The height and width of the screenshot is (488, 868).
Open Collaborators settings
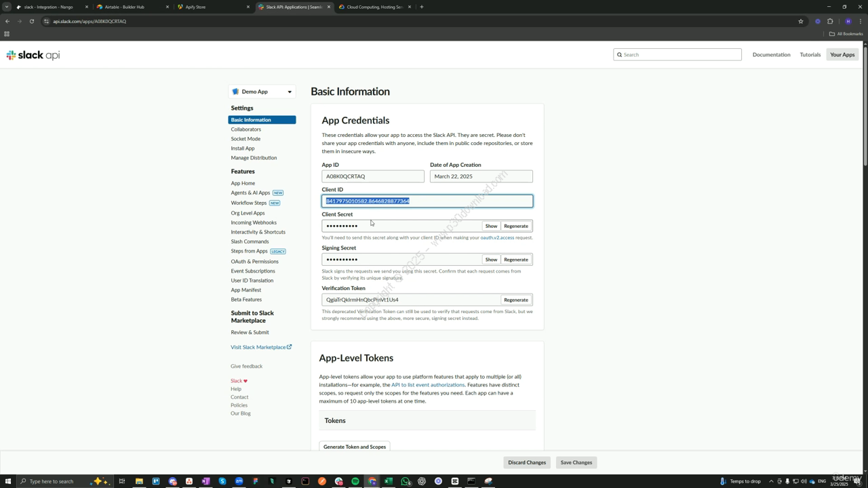click(x=245, y=129)
